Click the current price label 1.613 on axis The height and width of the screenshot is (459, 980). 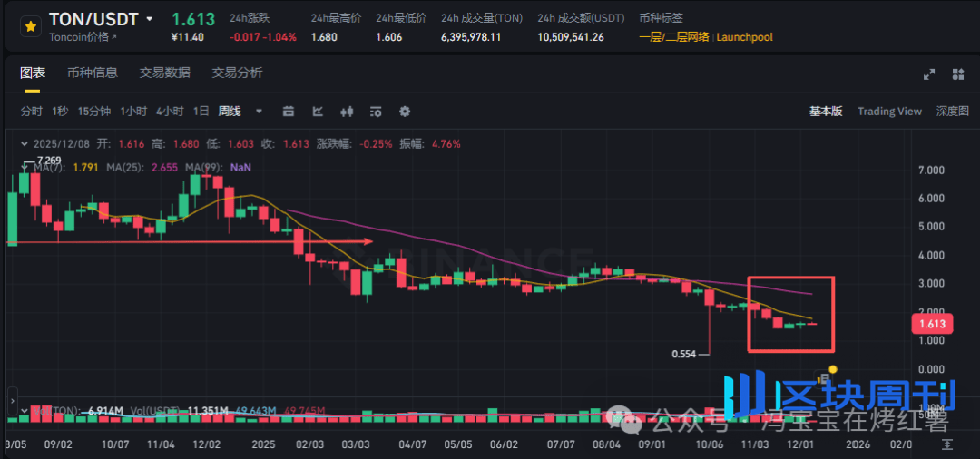[x=931, y=324]
